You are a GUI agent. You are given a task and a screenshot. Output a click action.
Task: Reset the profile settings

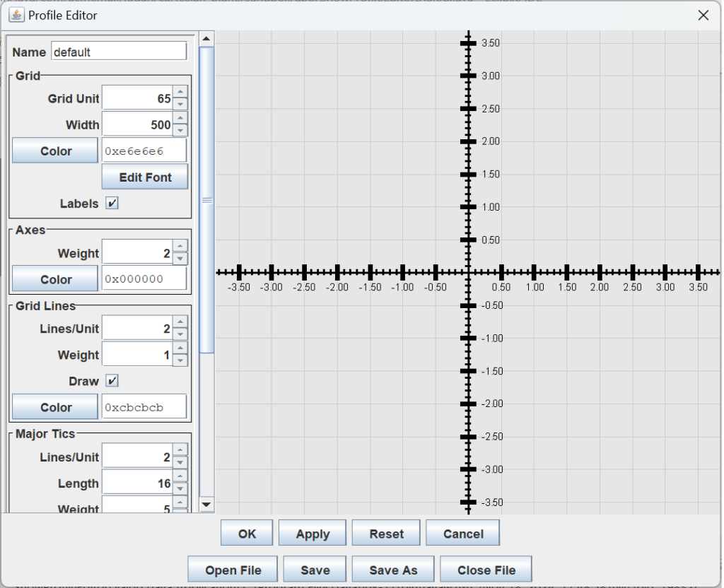point(386,533)
